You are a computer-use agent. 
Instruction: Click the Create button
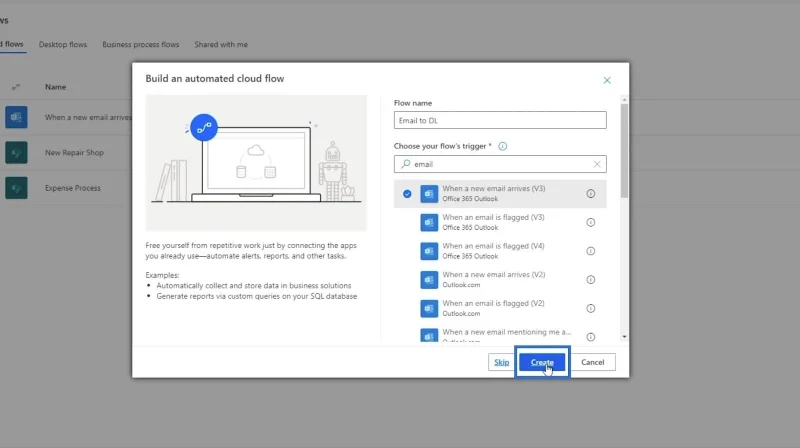pos(542,362)
